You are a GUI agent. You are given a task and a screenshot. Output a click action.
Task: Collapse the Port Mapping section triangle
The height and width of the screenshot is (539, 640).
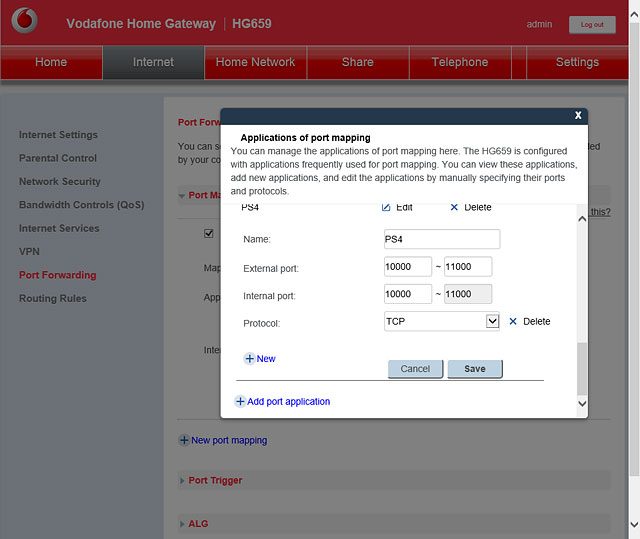point(182,196)
